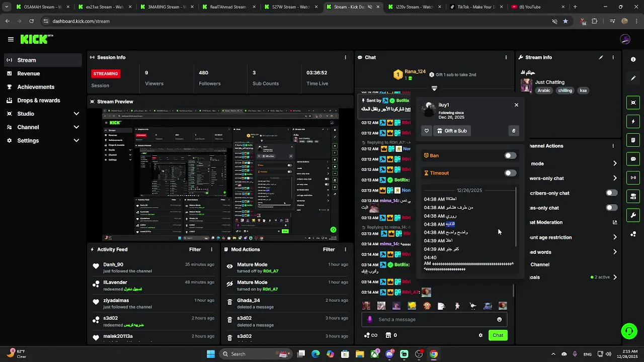Click the ksa stream tag

tap(583, 90)
